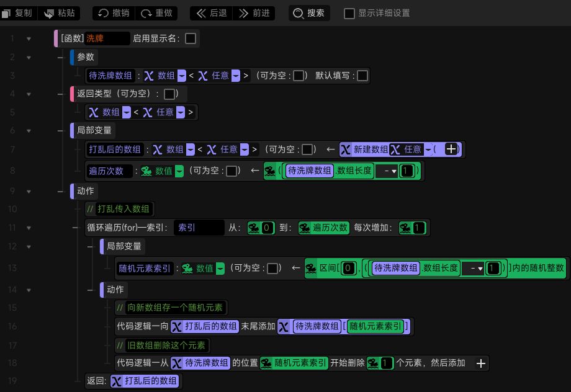Click returned 打乱后的数组 block after 返回
571x392 pixels.
coord(144,381)
